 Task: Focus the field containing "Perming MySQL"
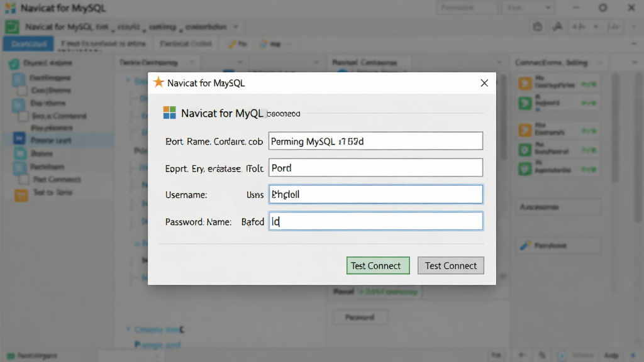(x=375, y=141)
